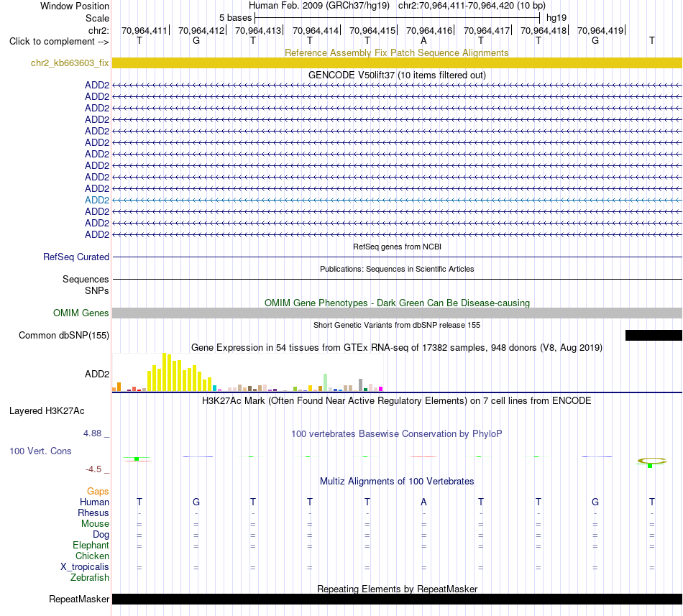Click position label 70,964,411
Viewport: 683px width, 616px height.
click(145, 31)
